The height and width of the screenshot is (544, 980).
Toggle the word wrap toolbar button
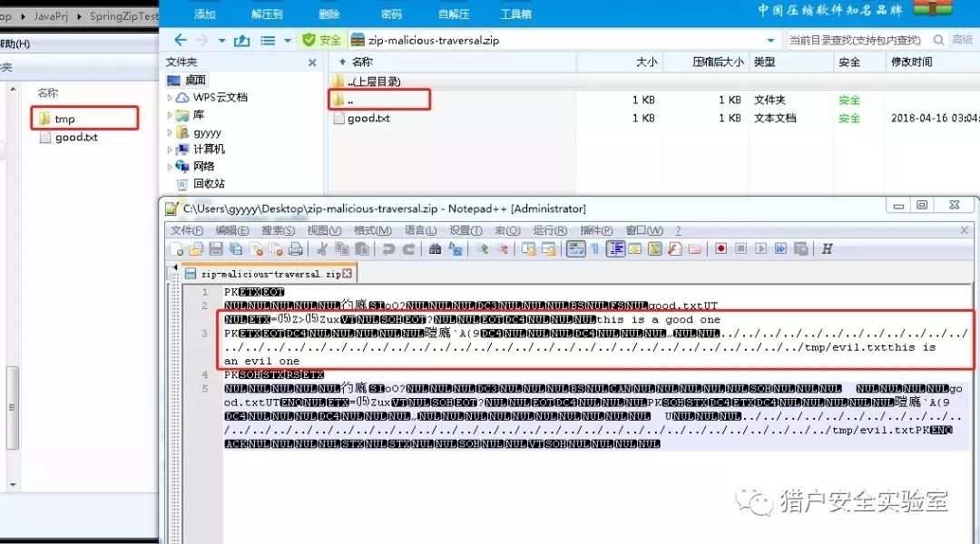[x=575, y=249]
